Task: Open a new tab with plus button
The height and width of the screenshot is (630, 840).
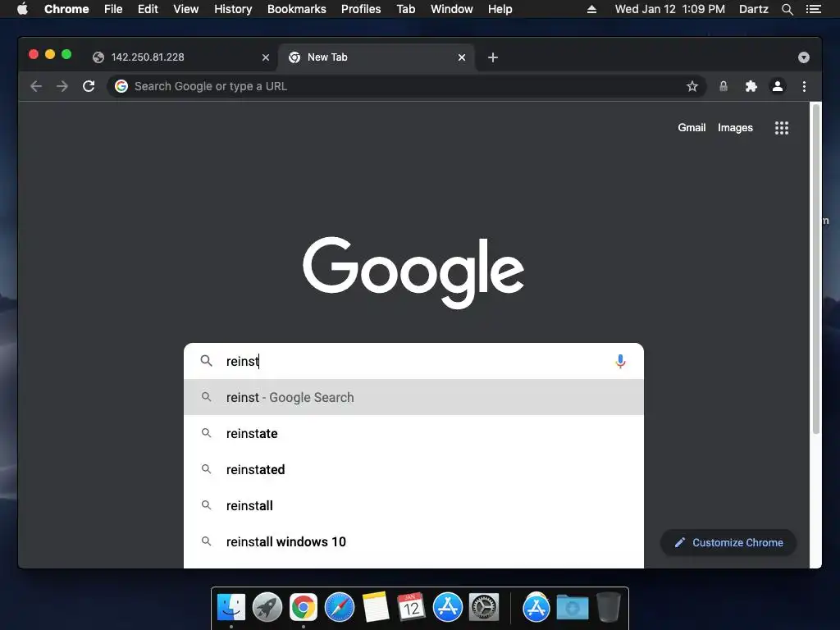Action: (x=493, y=57)
